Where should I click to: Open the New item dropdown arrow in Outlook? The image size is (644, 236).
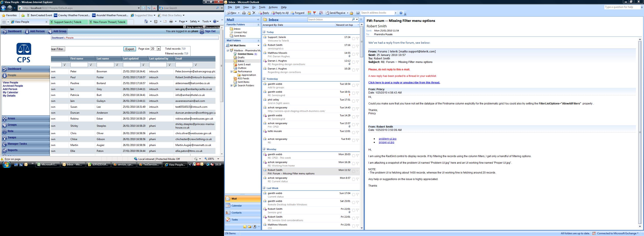pyautogui.click(x=238, y=13)
